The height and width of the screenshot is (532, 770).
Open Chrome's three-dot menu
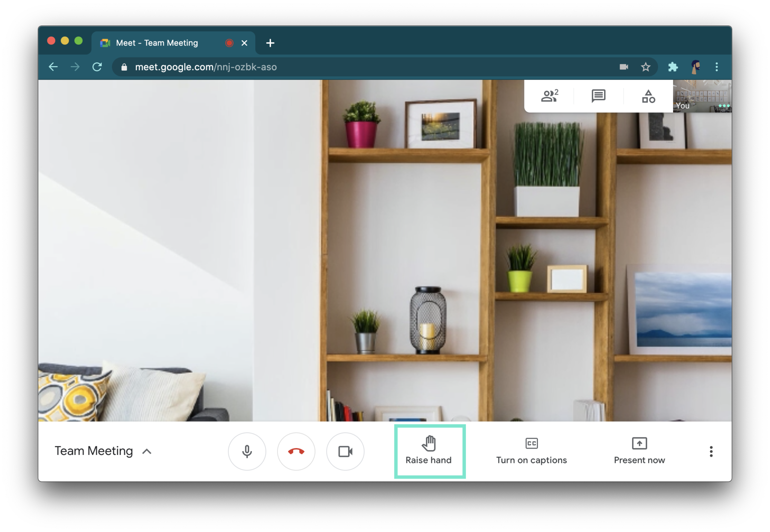pyautogui.click(x=717, y=67)
